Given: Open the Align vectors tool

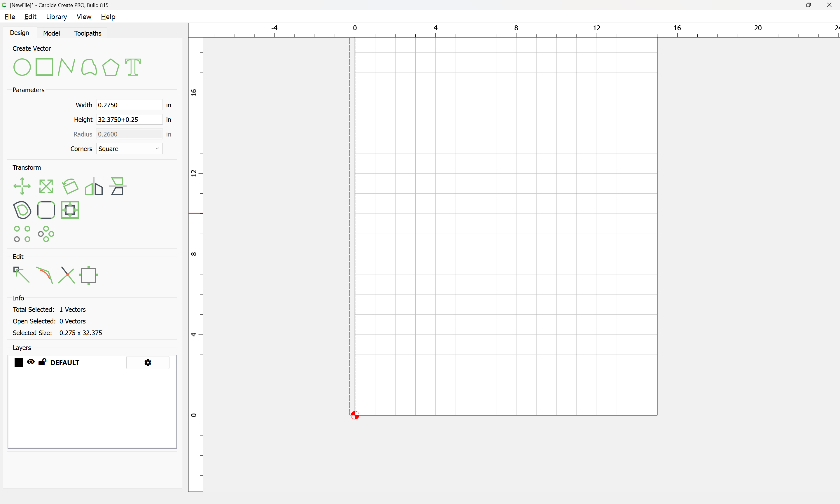Looking at the screenshot, I should pyautogui.click(x=118, y=186).
